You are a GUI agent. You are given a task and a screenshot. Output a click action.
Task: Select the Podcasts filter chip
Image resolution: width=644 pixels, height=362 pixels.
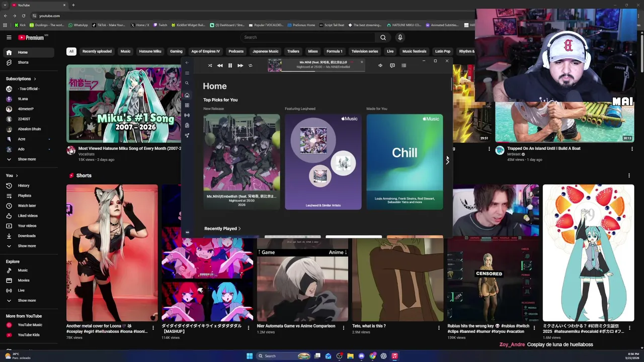(236, 51)
